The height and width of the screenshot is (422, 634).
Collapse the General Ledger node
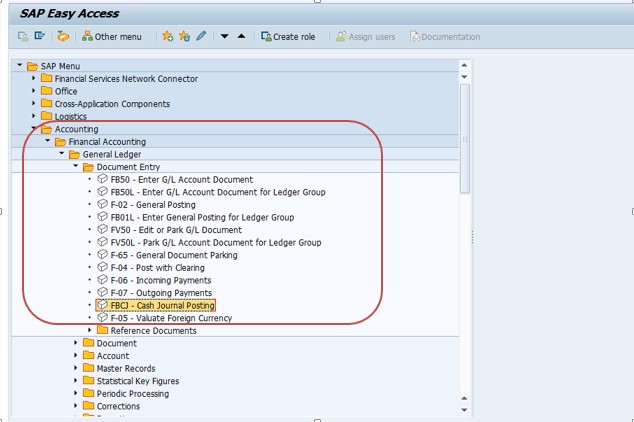click(x=62, y=153)
